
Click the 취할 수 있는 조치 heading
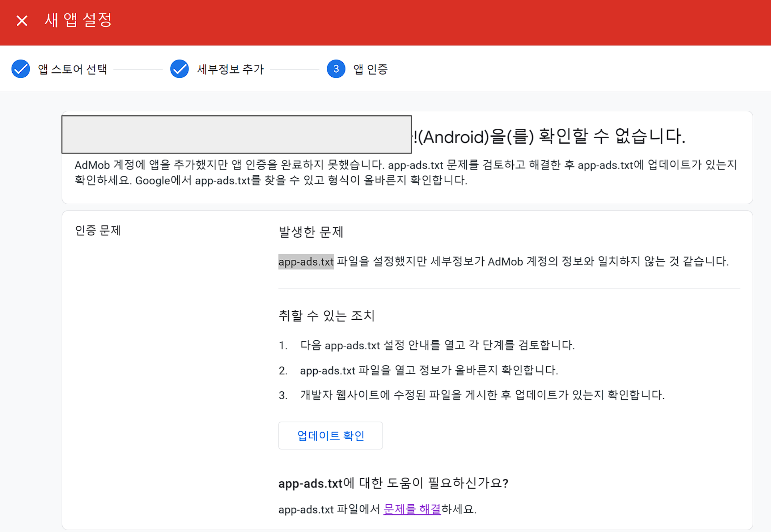[326, 316]
